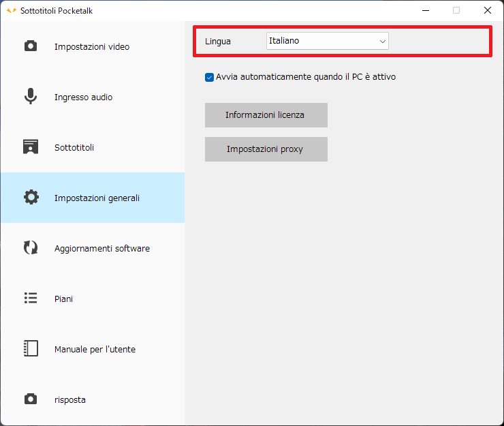Click the refresh arrows icon for Aggiornamenti software
This screenshot has height=426, width=504.
(x=31, y=248)
